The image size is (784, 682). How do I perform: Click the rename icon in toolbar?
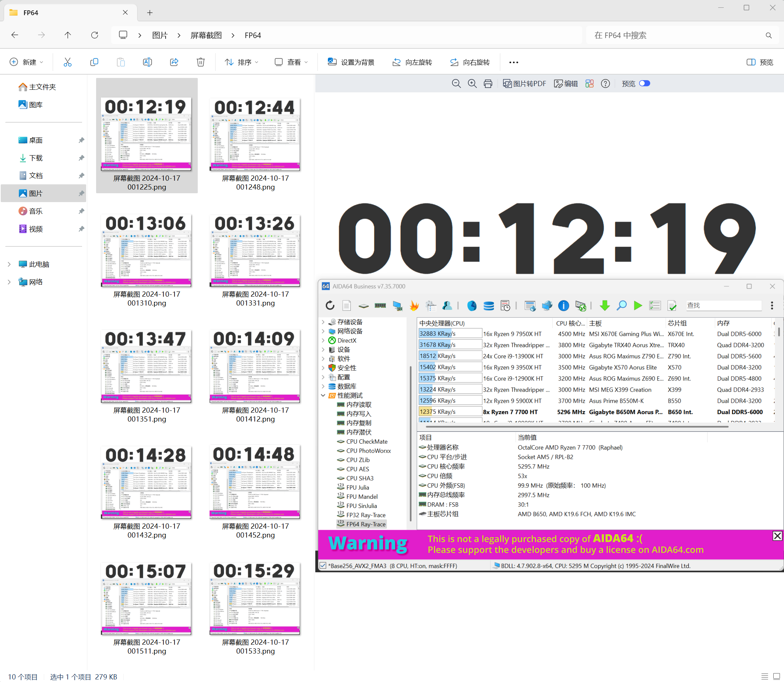(x=147, y=62)
